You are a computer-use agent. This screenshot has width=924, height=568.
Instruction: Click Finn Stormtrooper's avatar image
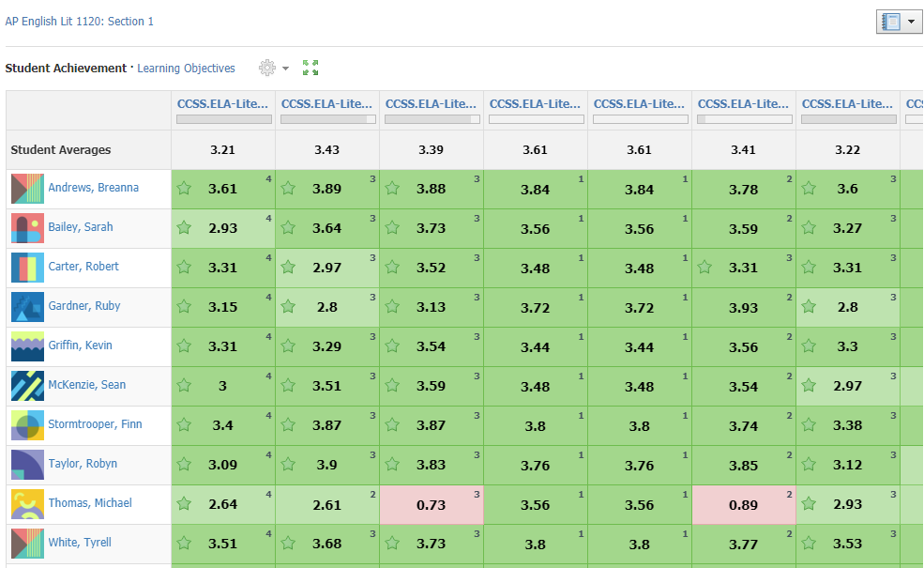click(x=27, y=425)
